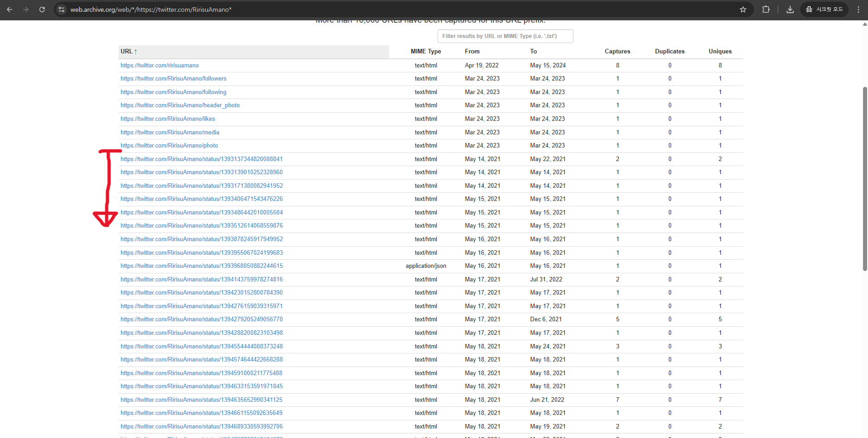Screen dimensions: 868x438
Task: Open the RirisuAmano/header_photo link
Action: click(180, 105)
